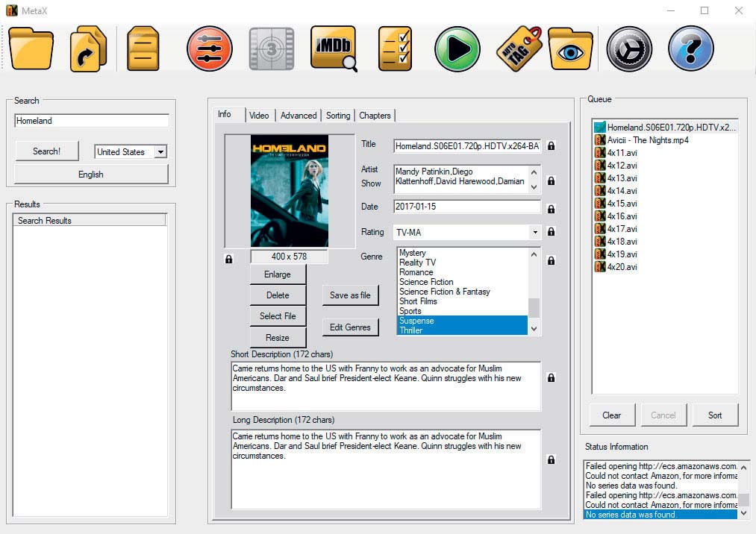Toggle the lock for Short Description
Image resolution: width=756 pixels, height=534 pixels.
click(551, 377)
